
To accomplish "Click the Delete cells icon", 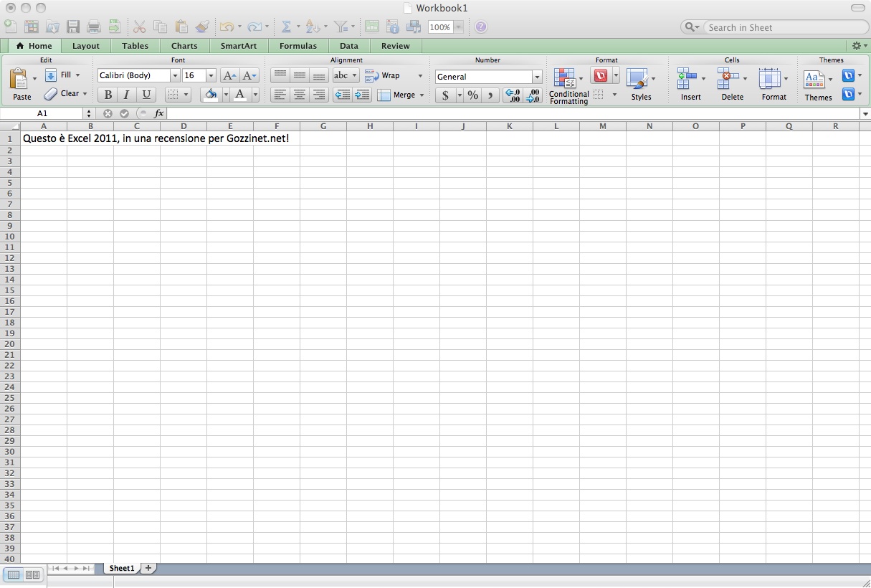I will [x=729, y=77].
